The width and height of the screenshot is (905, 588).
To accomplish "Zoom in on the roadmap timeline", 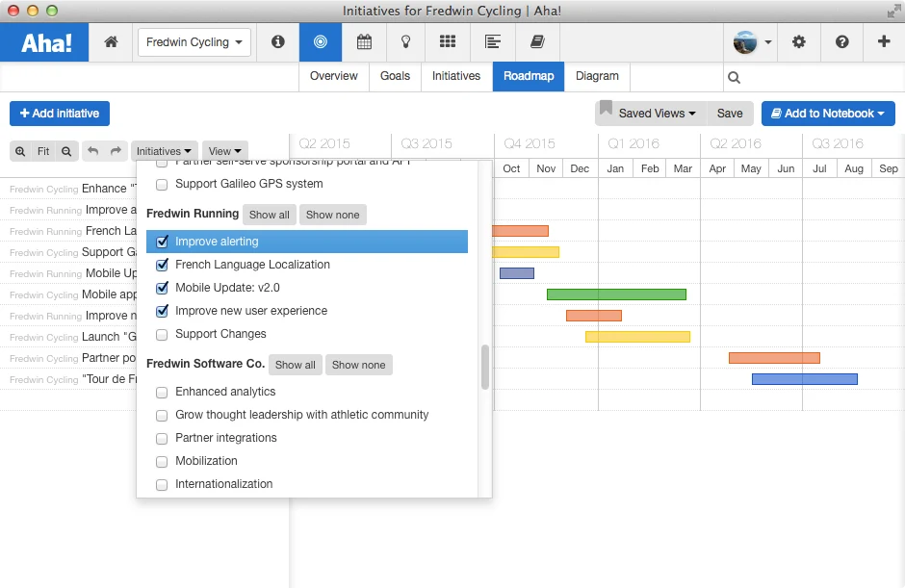I will click(20, 151).
